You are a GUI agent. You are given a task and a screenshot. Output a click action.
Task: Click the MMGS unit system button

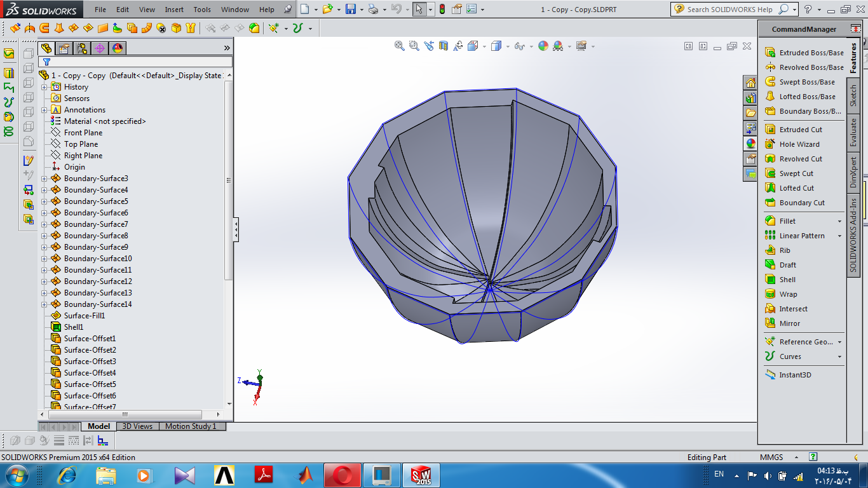click(x=771, y=457)
